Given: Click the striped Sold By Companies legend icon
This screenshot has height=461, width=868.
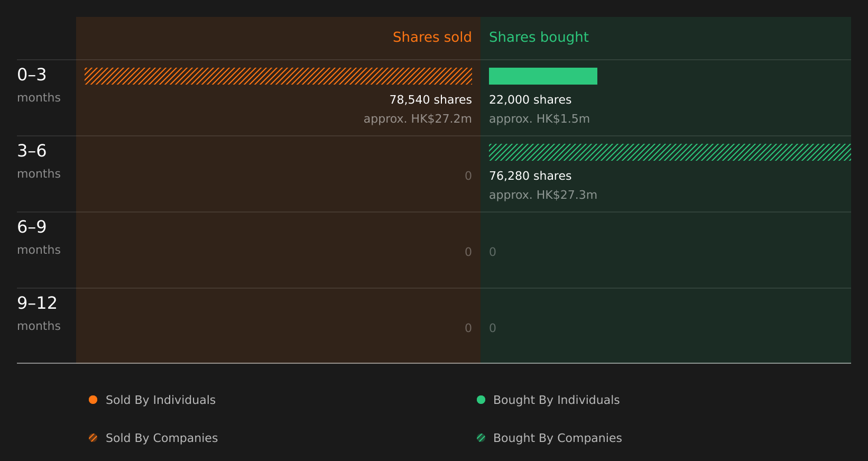Looking at the screenshot, I should pos(93,438).
